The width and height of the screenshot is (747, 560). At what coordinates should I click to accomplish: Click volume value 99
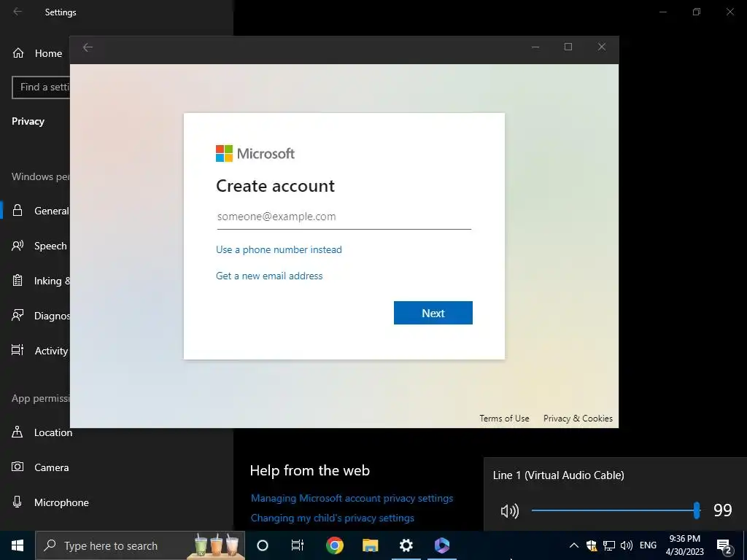coord(723,510)
